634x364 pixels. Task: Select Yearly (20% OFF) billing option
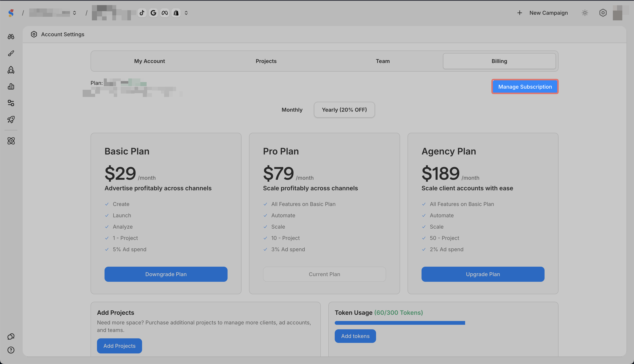point(344,110)
